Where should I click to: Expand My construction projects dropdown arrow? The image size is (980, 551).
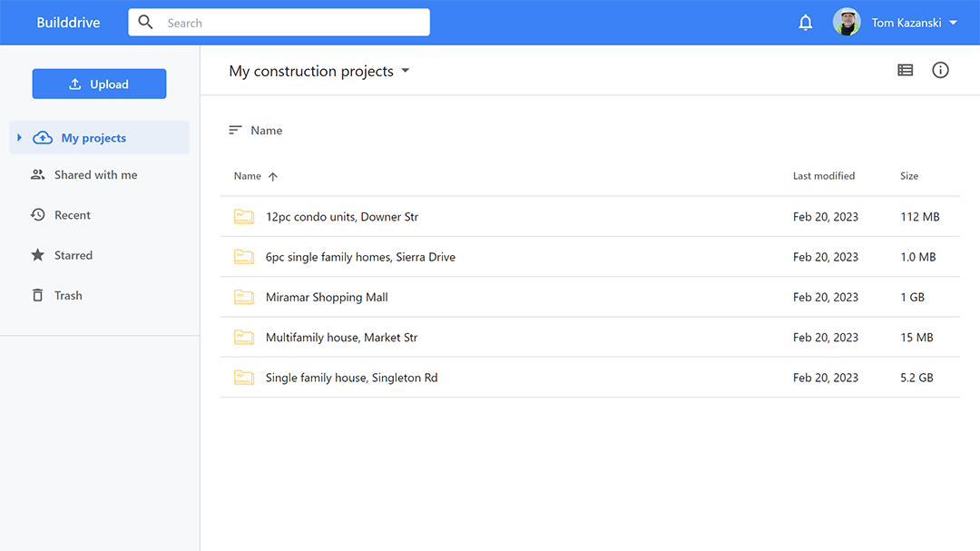point(405,71)
